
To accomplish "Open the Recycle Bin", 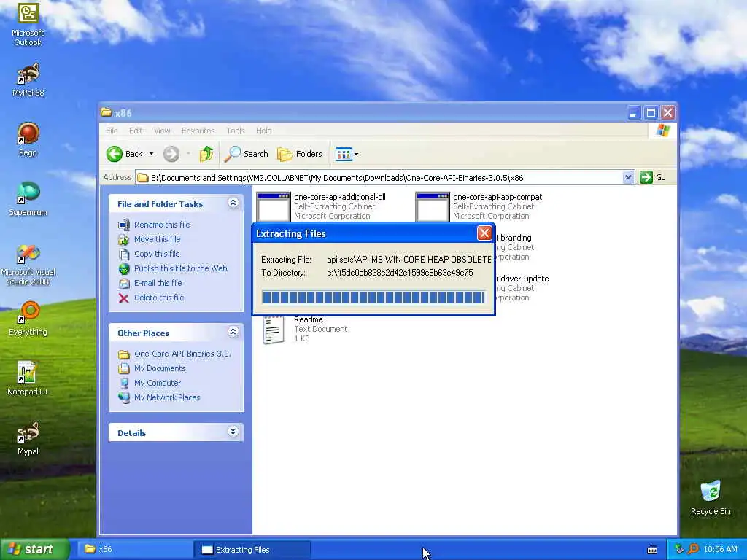I will 711,498.
